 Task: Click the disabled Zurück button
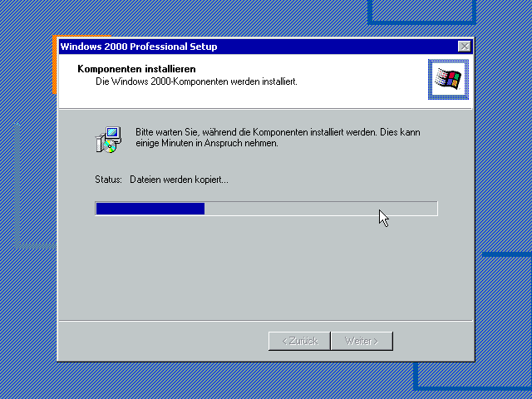(299, 341)
